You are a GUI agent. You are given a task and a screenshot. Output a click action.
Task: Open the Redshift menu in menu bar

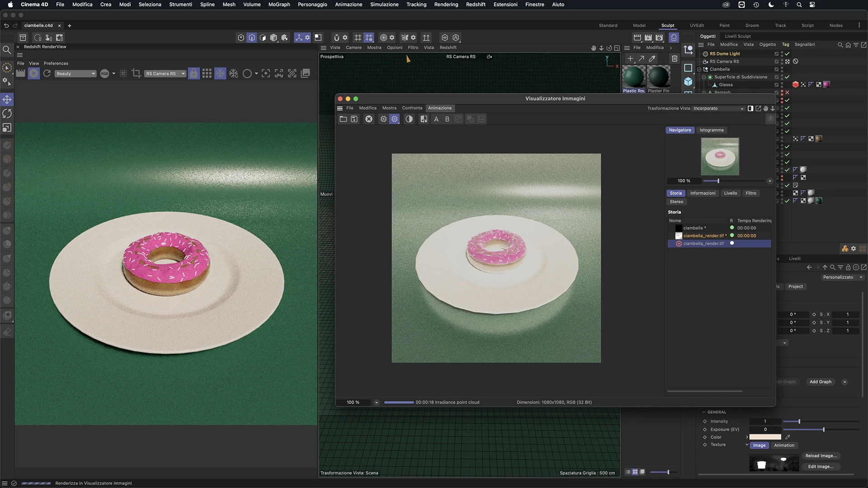pos(476,5)
